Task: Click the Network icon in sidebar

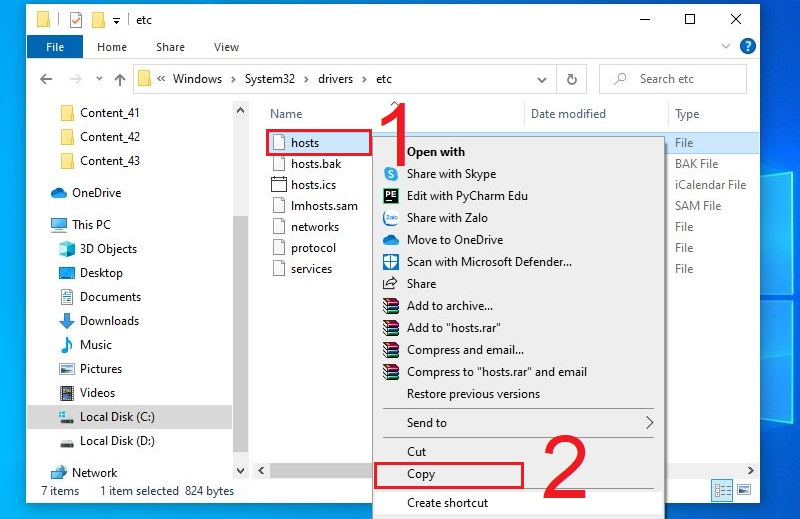Action: (x=59, y=473)
